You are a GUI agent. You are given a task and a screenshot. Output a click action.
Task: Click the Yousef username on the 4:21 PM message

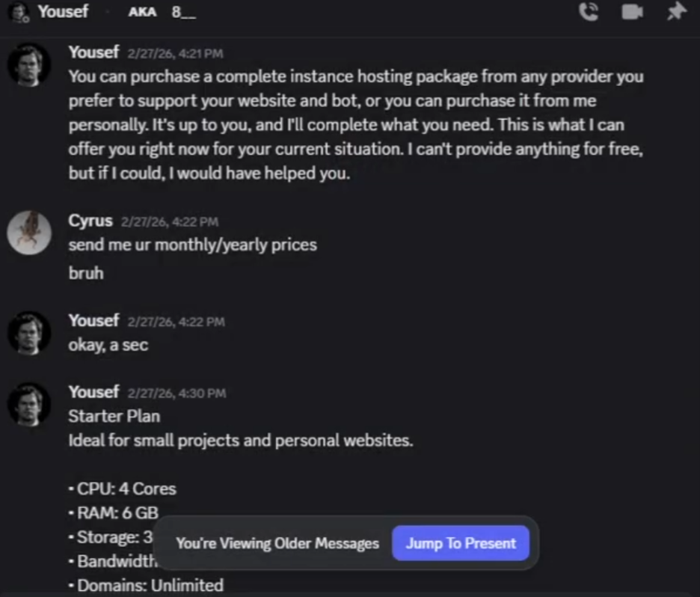click(x=93, y=52)
